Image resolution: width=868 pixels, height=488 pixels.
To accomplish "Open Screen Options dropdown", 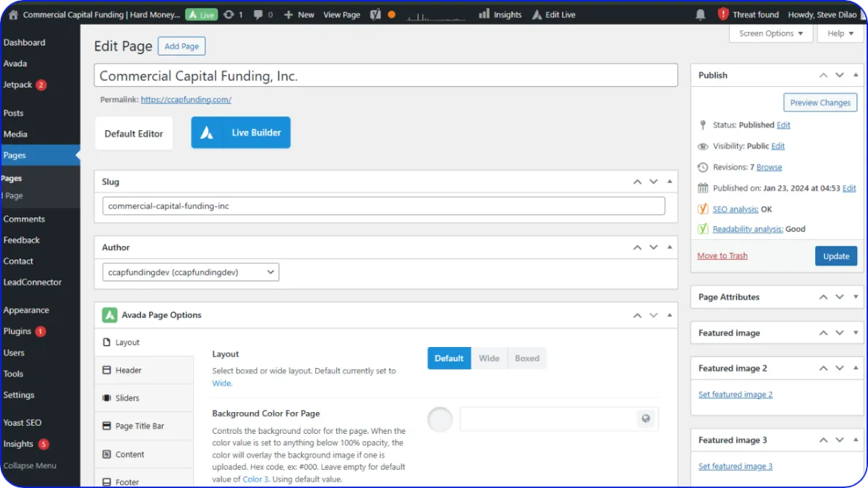I will (771, 33).
